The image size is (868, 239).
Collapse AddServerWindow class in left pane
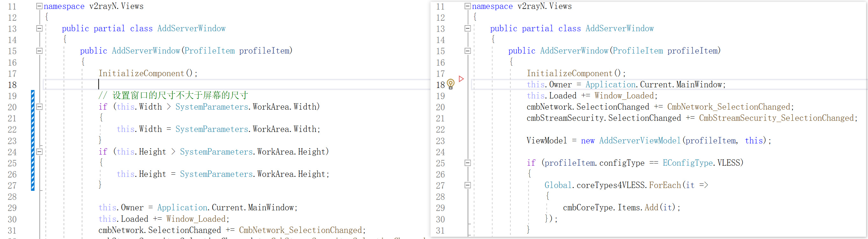tap(39, 29)
